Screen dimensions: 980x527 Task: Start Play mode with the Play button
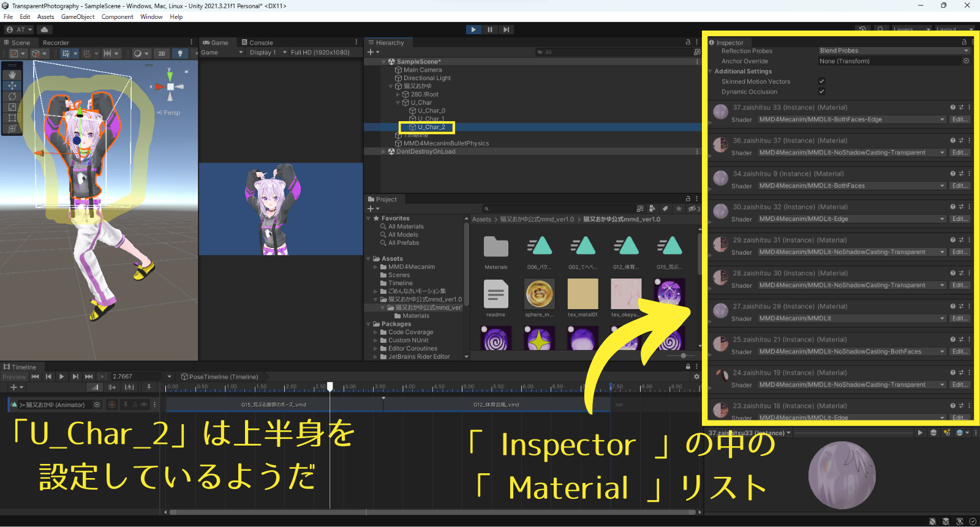[473, 29]
